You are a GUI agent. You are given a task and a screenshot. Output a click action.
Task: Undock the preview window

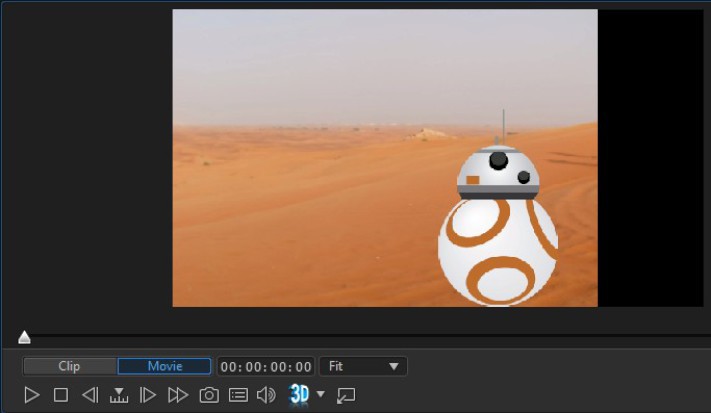tap(346, 395)
